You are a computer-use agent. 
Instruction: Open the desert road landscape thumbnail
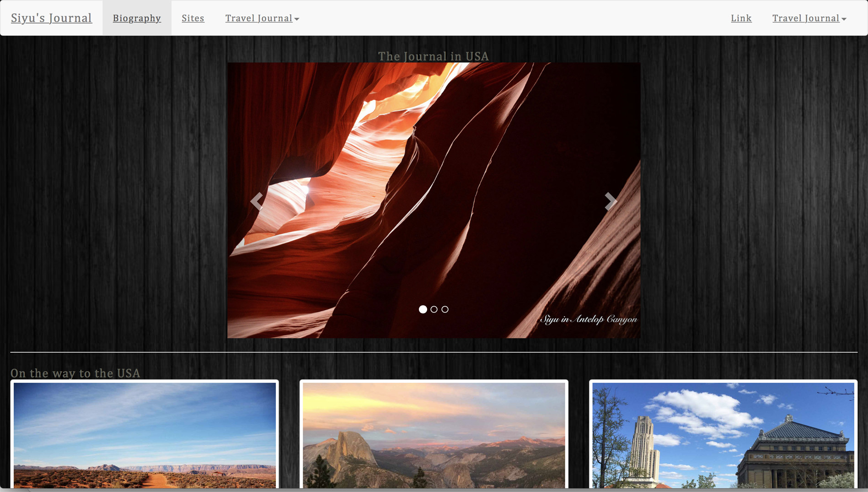(x=145, y=435)
